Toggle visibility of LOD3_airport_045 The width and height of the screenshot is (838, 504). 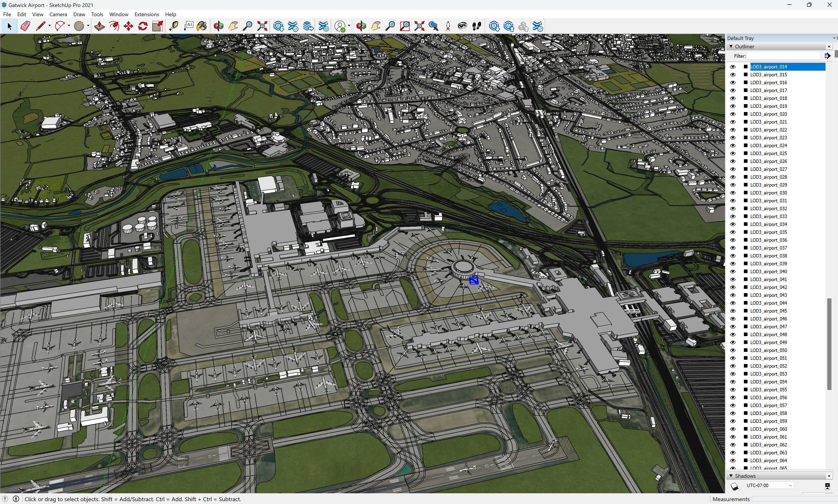733,311
